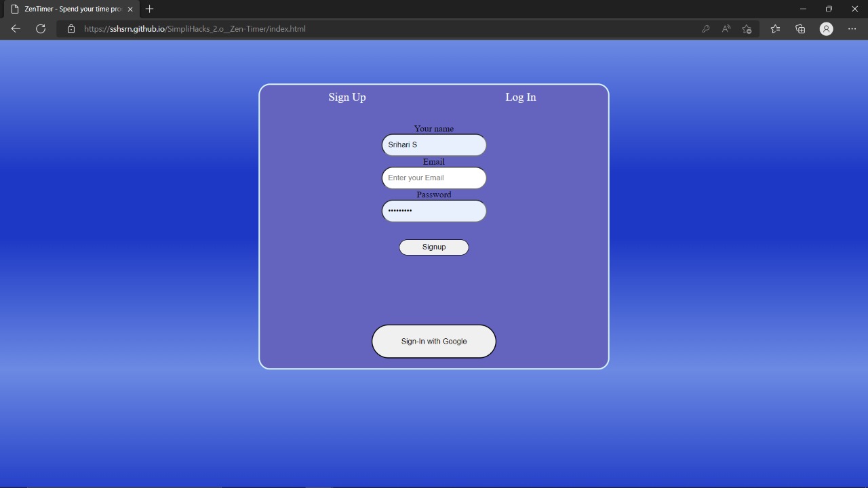The width and height of the screenshot is (868, 488).
Task: Open browser profile avatar
Action: (826, 28)
